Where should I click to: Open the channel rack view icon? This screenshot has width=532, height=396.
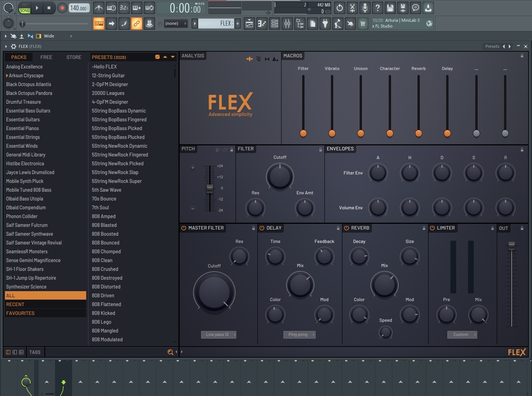(x=274, y=23)
